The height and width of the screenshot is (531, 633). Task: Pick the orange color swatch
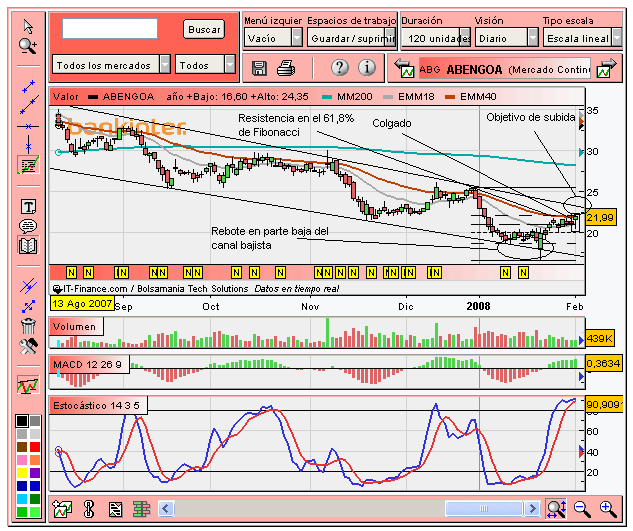35,460
